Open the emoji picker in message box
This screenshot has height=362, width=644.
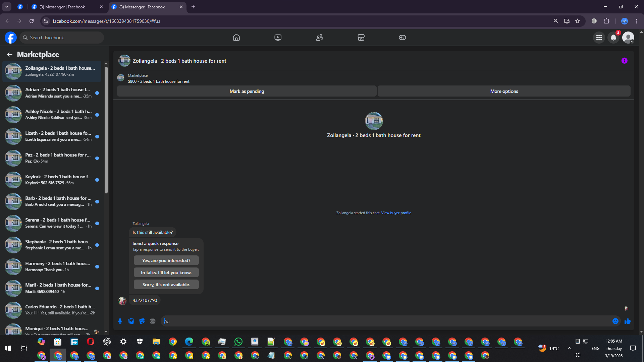(x=615, y=321)
